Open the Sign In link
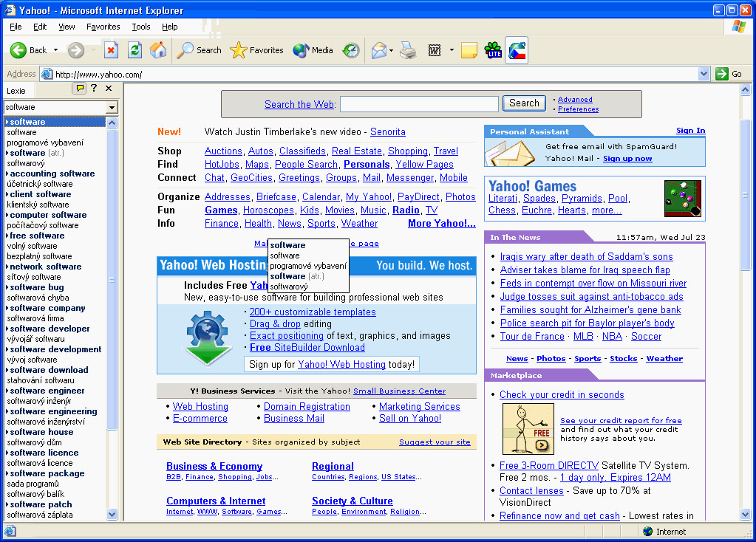Image resolution: width=756 pixels, height=542 pixels. pos(690,131)
